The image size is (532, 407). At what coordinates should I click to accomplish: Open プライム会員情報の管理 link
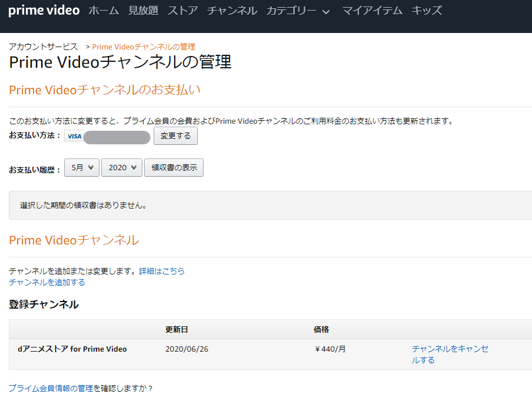pyautogui.click(x=49, y=389)
